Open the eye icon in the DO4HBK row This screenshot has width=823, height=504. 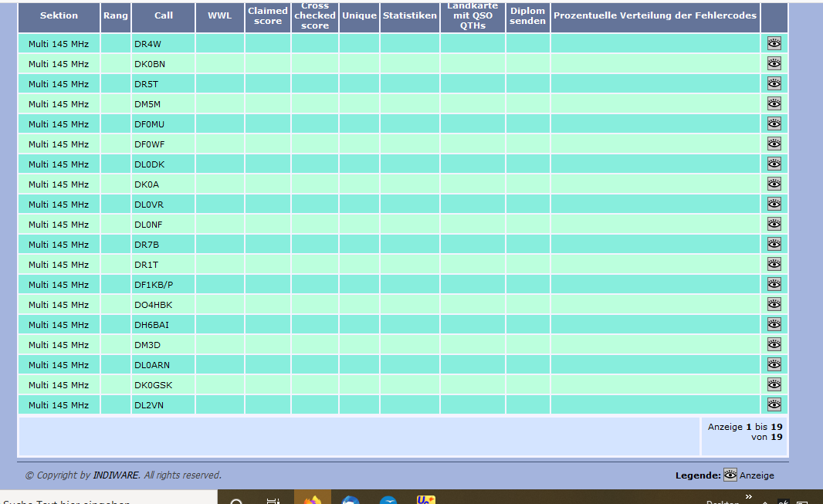point(774,304)
